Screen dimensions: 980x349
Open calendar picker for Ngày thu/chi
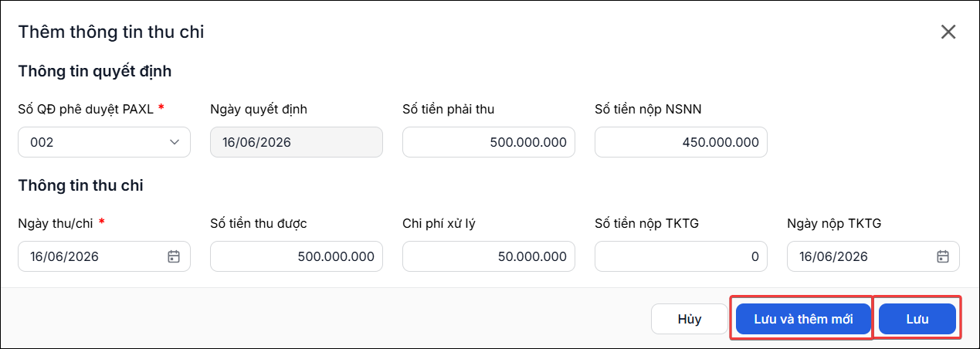pos(174,256)
